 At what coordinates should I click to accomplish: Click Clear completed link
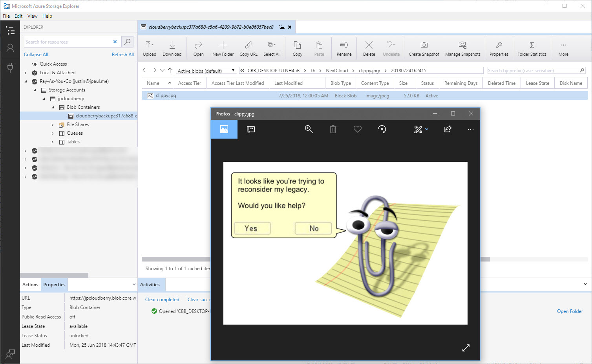(x=162, y=300)
